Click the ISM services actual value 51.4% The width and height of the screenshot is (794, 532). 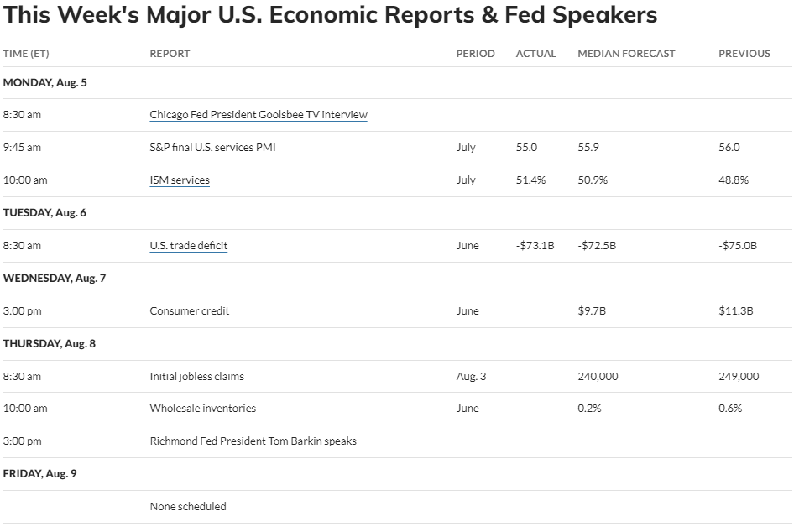click(530, 180)
